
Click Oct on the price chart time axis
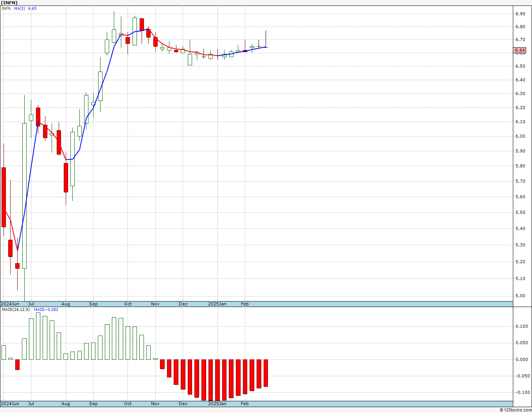click(x=128, y=304)
